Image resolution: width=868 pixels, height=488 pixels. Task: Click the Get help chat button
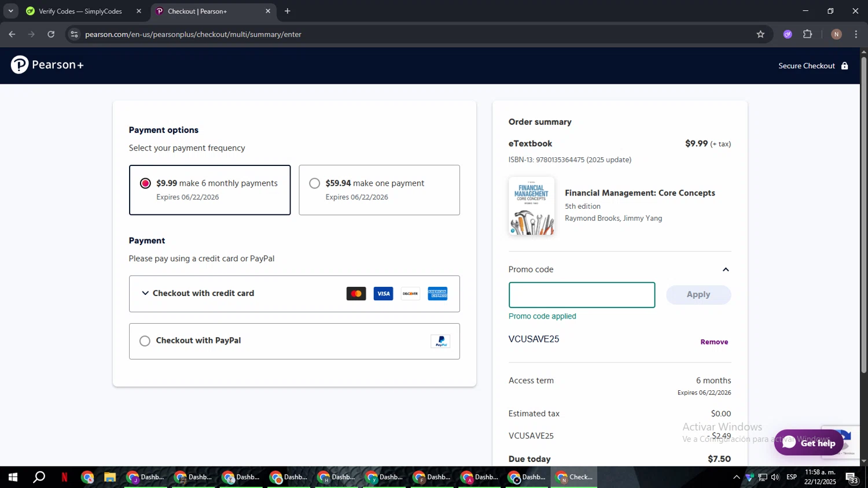click(x=808, y=443)
